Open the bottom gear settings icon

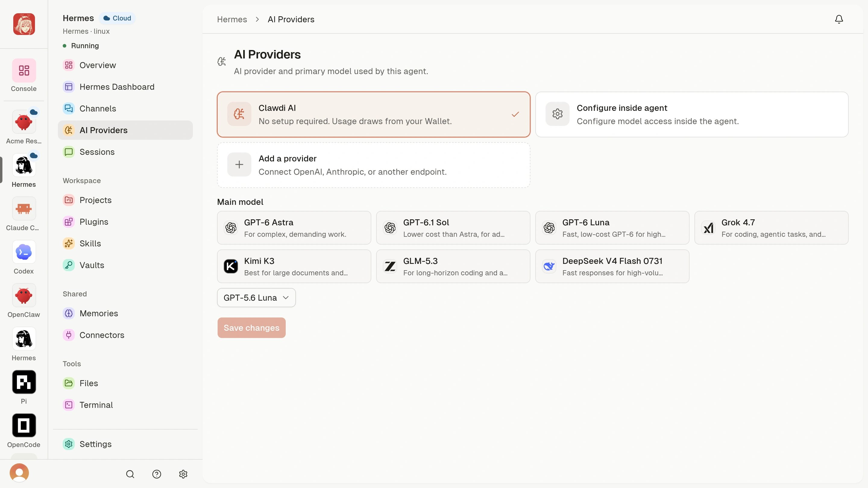coord(183,474)
